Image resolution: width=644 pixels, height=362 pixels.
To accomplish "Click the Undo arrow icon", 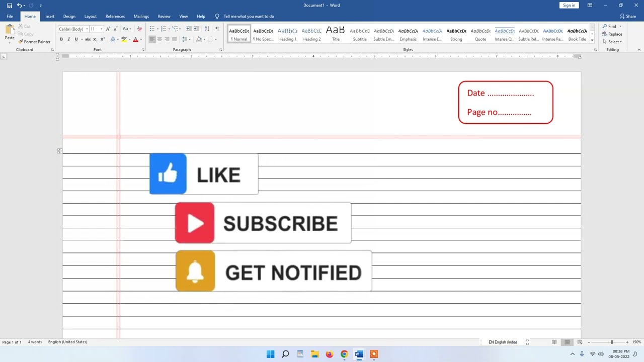I will pyautogui.click(x=19, y=6).
